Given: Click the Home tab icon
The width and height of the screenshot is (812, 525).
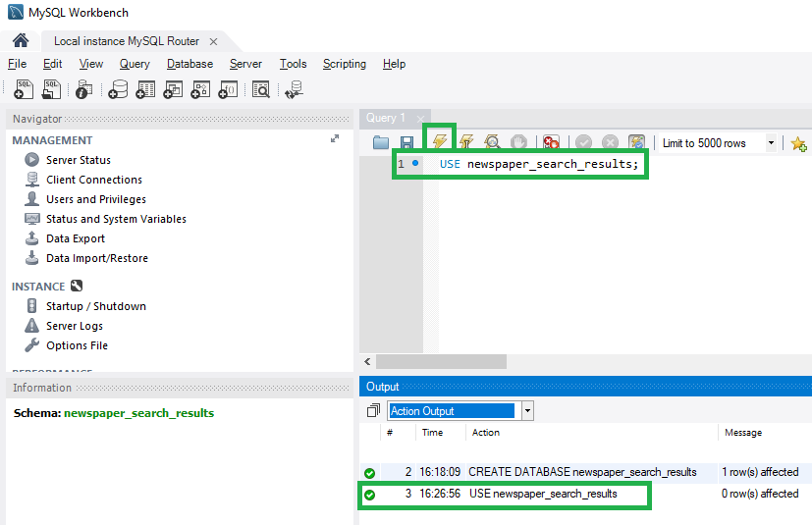Looking at the screenshot, I should (x=20, y=41).
